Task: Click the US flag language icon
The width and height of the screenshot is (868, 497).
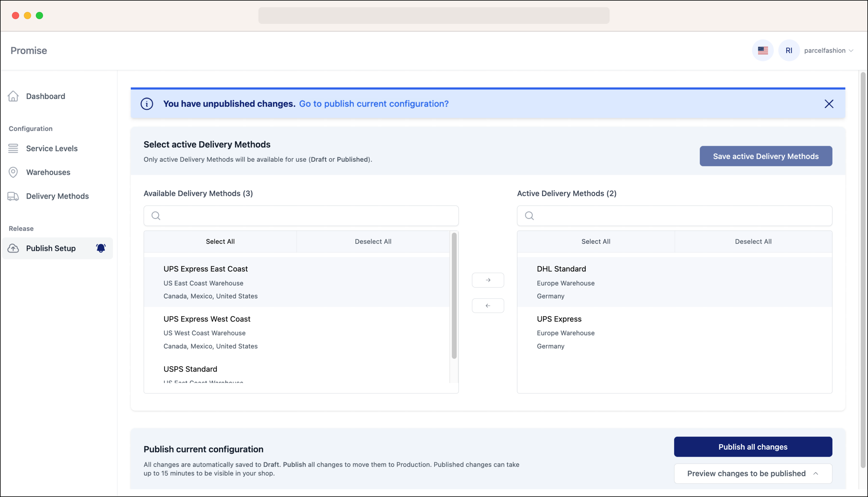Action: (x=763, y=50)
